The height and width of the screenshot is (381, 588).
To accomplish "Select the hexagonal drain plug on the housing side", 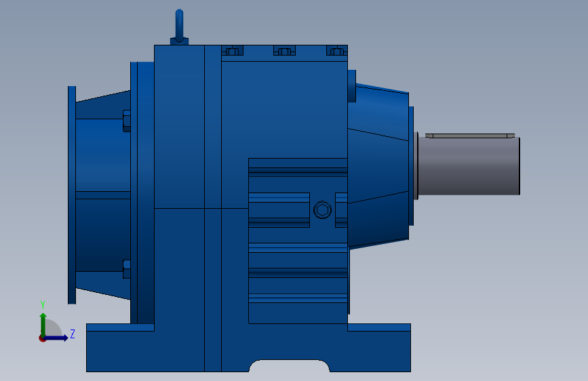I will click(322, 209).
